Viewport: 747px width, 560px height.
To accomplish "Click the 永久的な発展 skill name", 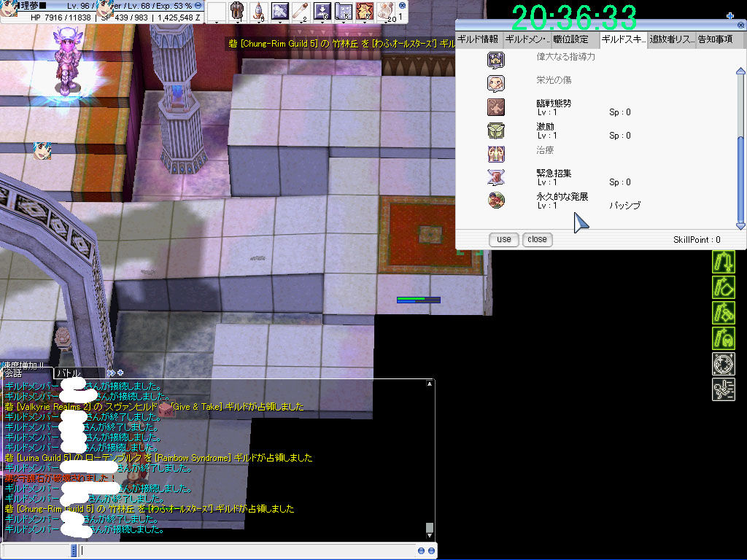I will click(562, 196).
